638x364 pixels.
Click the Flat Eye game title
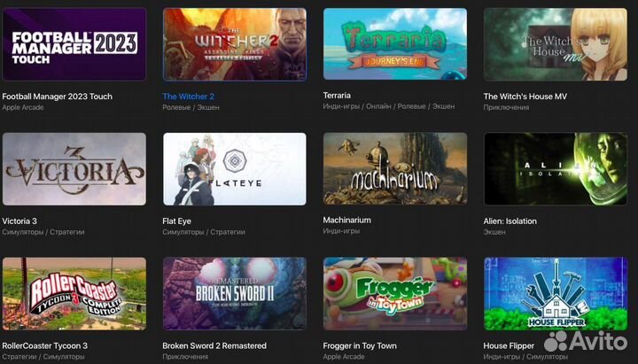click(x=176, y=221)
